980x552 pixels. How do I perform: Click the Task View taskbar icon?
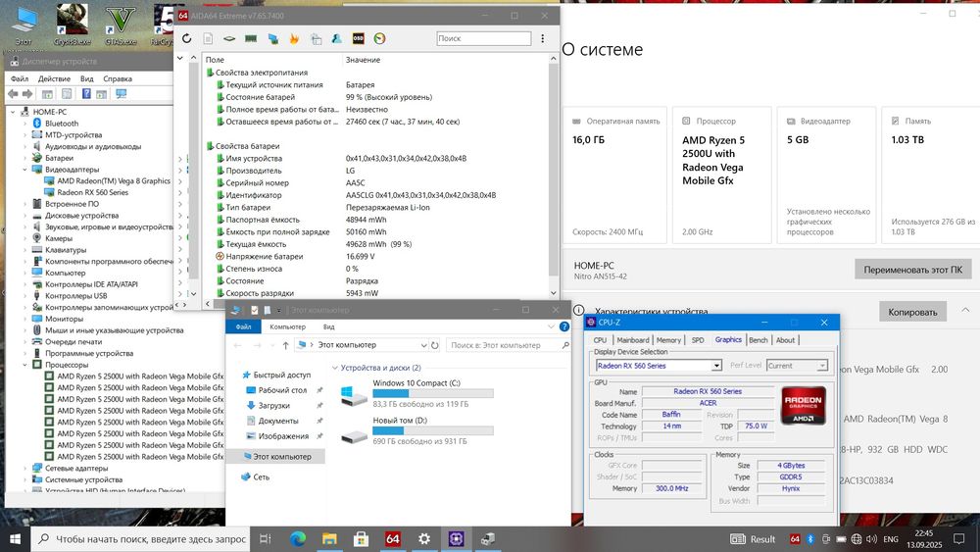pyautogui.click(x=265, y=538)
